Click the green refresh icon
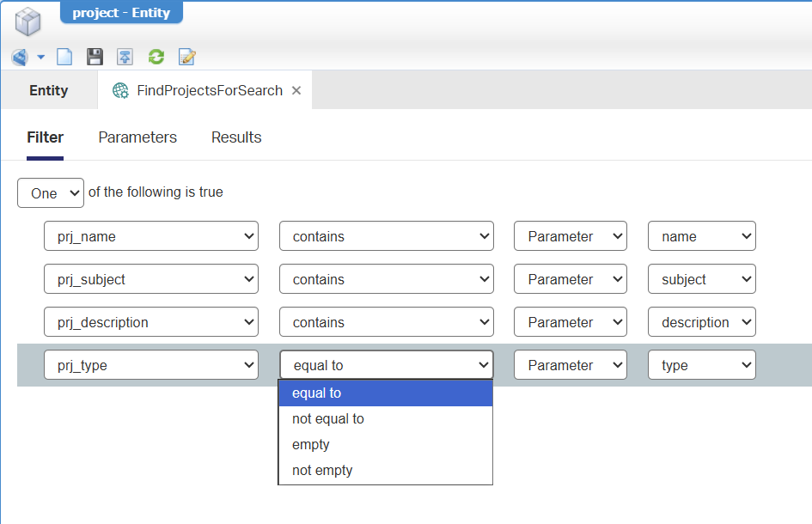 [x=156, y=58]
